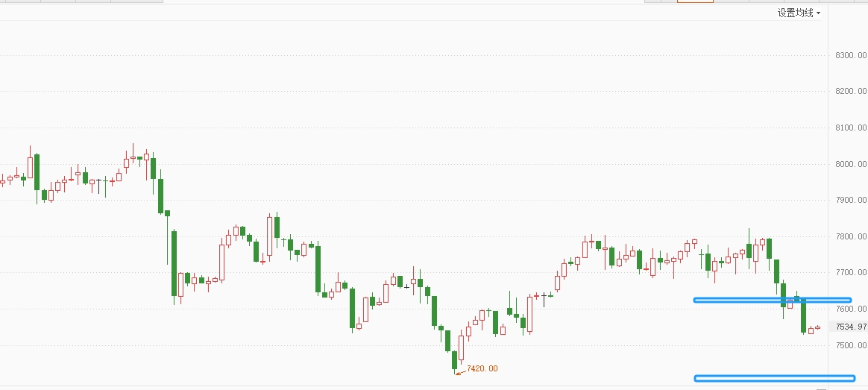Click the 8200.00 price axis label

(x=851, y=91)
